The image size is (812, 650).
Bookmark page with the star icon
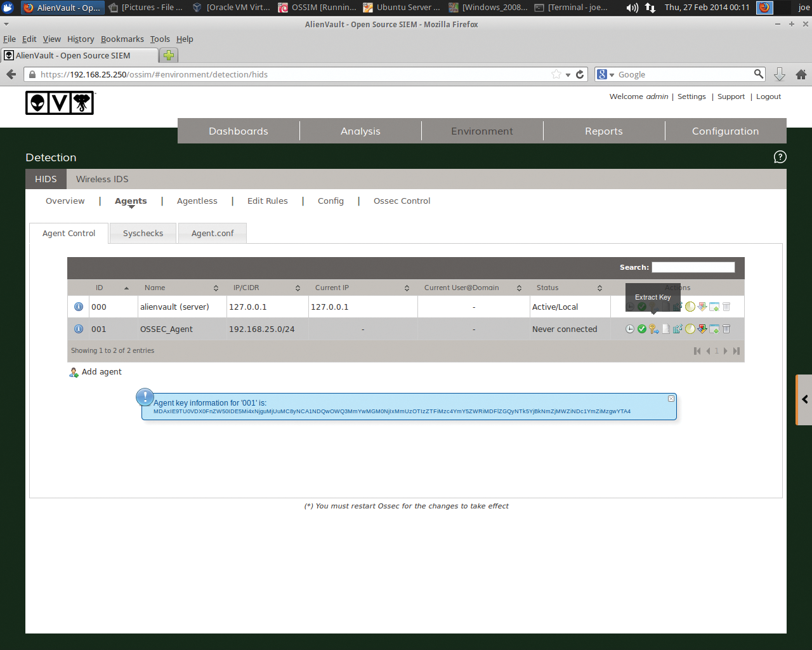pyautogui.click(x=556, y=74)
